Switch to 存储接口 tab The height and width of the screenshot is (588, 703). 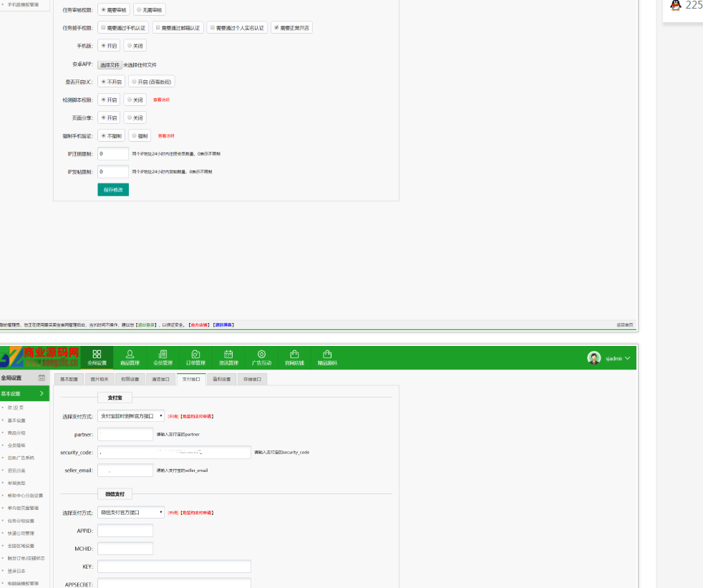point(252,379)
